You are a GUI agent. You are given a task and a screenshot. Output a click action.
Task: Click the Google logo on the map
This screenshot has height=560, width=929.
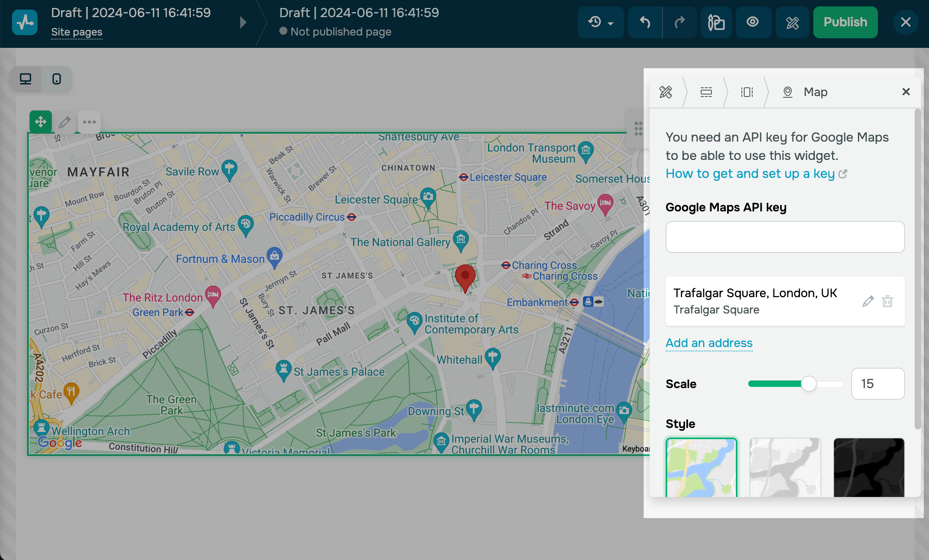pos(60,442)
